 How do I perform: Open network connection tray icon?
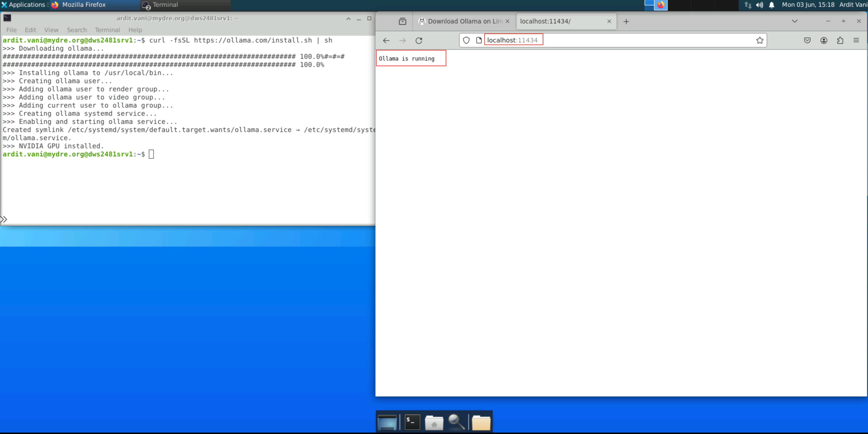tap(748, 5)
